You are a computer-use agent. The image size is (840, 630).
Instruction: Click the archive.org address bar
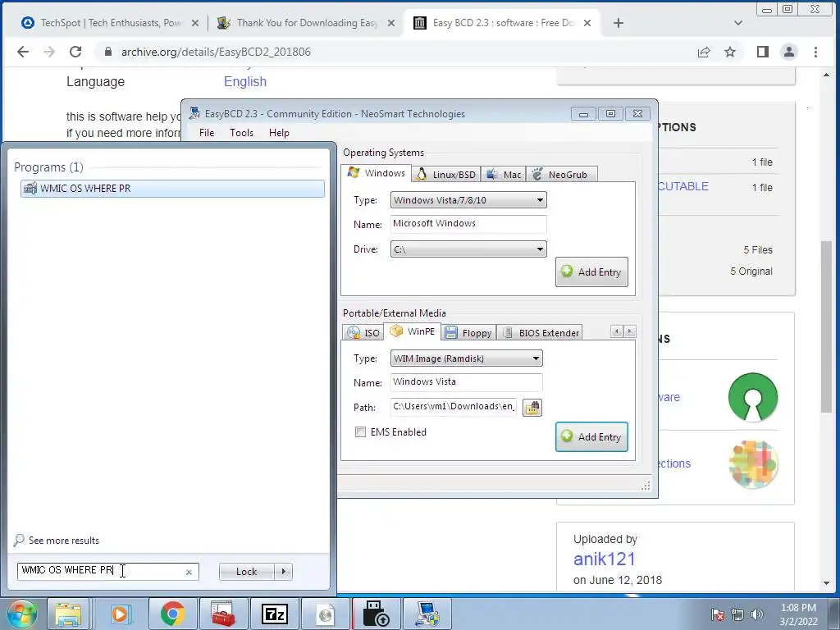[396, 52]
